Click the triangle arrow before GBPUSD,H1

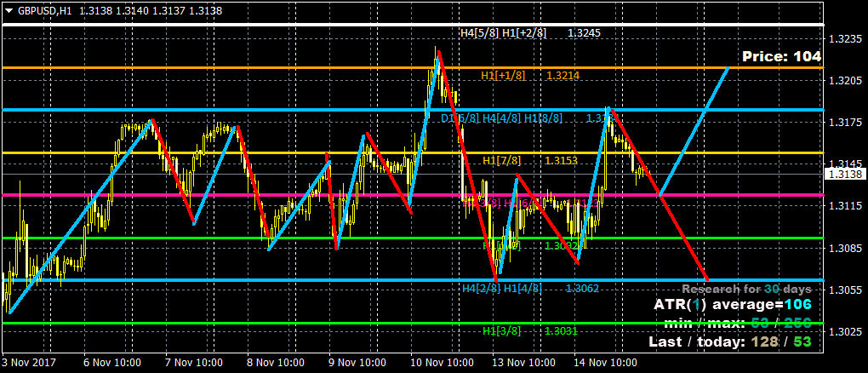(x=9, y=10)
